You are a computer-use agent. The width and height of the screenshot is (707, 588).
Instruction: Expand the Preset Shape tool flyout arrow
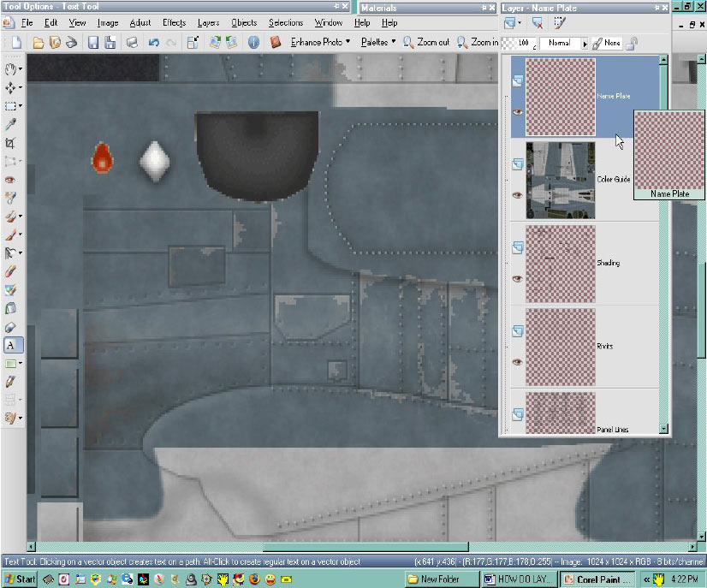click(x=21, y=364)
